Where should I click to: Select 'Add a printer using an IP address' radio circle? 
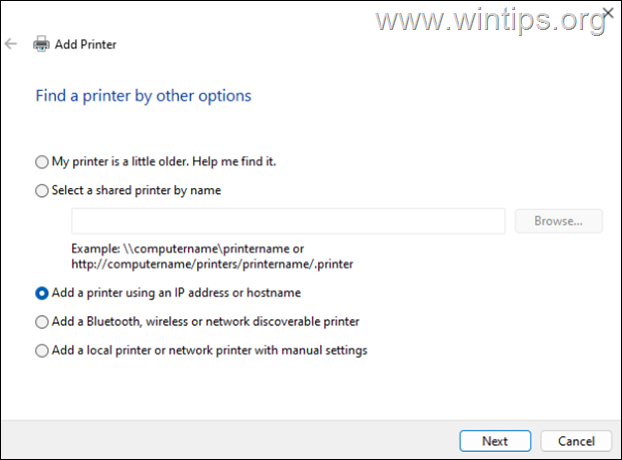point(41,293)
